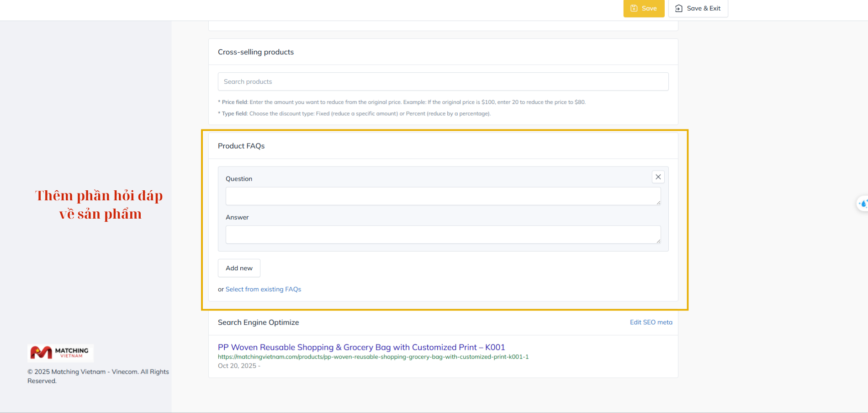Add a new FAQ with Add new
The width and height of the screenshot is (868, 413).
click(x=239, y=268)
